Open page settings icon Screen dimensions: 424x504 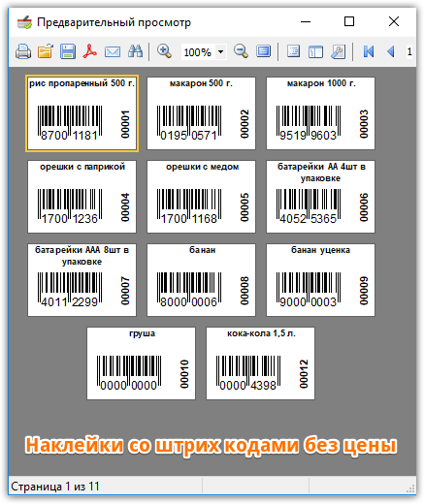click(x=339, y=51)
